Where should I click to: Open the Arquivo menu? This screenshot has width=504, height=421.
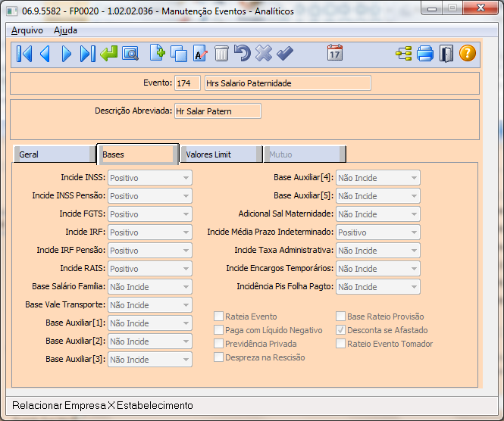tap(27, 30)
